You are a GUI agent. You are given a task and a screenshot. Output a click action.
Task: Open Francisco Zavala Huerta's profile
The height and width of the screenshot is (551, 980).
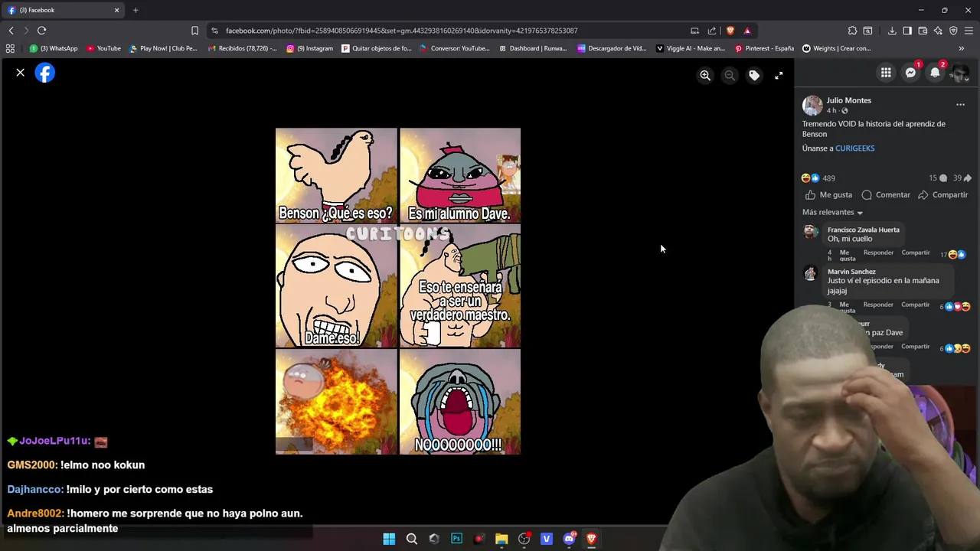(863, 230)
